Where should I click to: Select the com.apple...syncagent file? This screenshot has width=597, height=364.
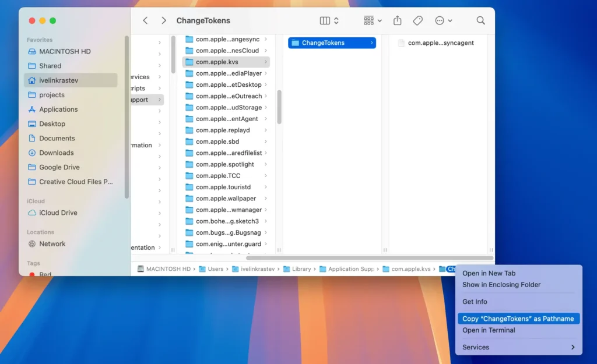[x=436, y=43]
